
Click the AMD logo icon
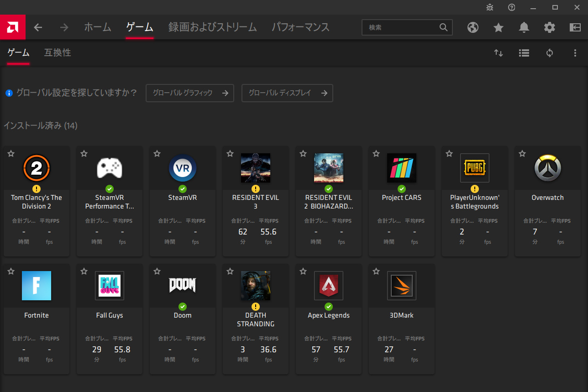13,27
